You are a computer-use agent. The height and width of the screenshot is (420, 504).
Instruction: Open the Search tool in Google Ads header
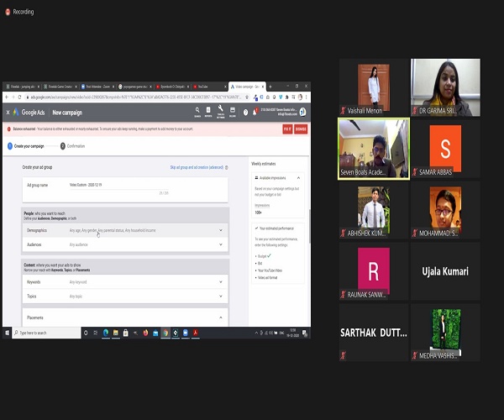pos(197,112)
